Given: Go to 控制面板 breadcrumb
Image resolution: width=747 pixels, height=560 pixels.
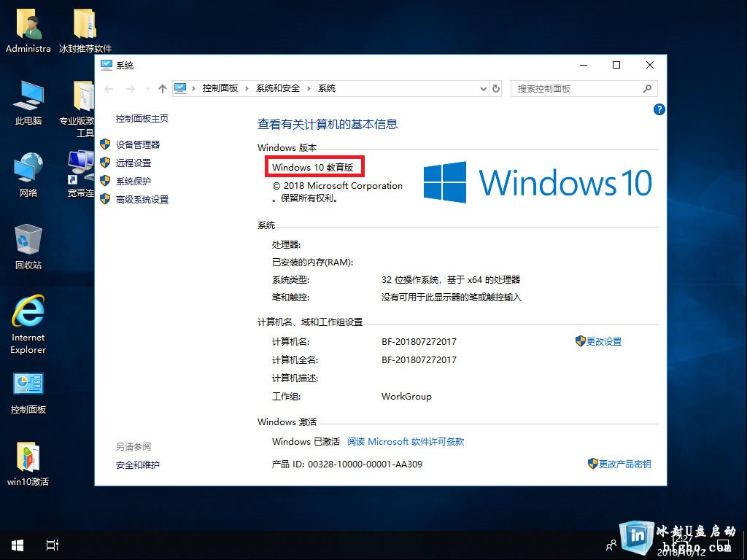Looking at the screenshot, I should [x=220, y=88].
